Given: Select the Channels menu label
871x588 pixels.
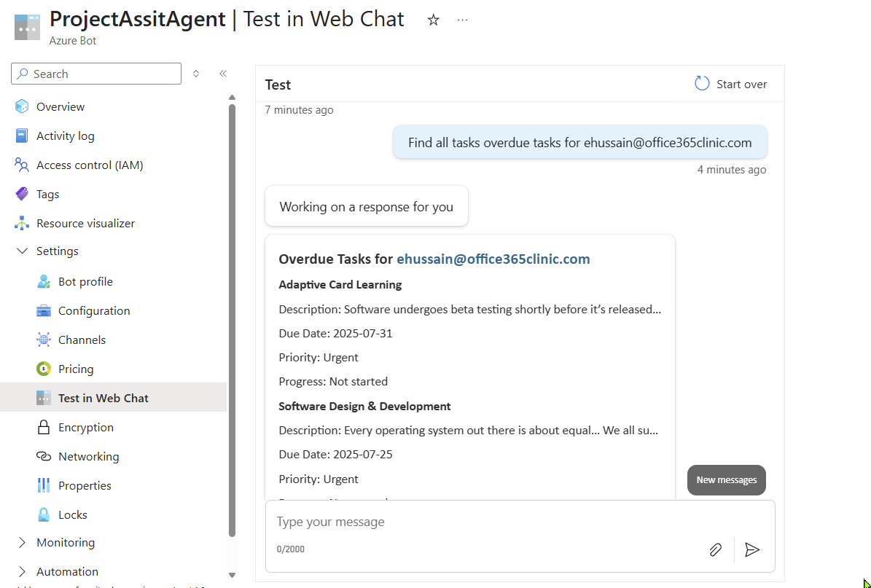Looking at the screenshot, I should click(82, 340).
